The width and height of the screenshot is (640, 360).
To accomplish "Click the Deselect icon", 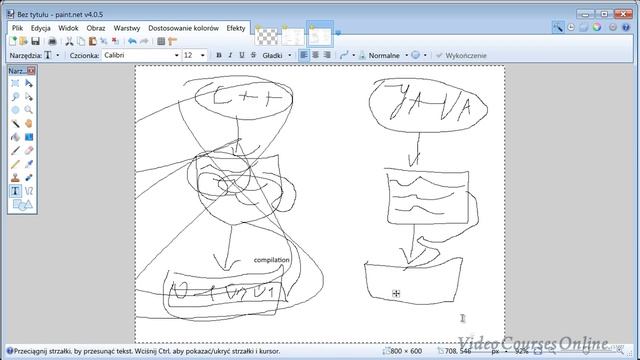I will tap(116, 41).
